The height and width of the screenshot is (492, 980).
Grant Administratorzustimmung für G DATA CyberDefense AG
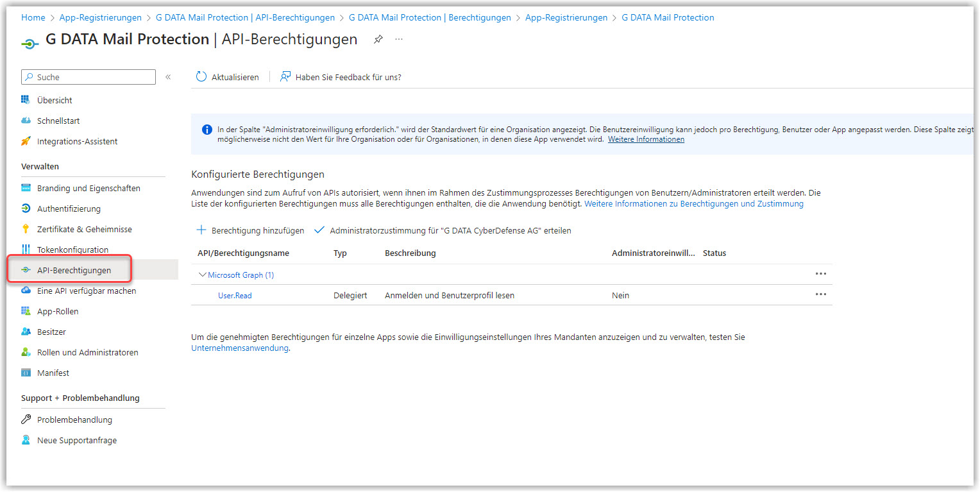point(443,230)
